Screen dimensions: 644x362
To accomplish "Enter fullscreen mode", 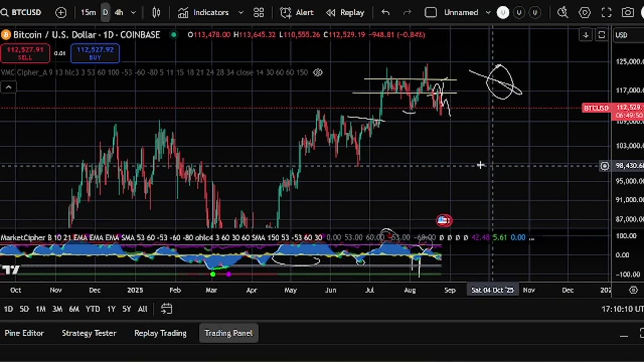I will (x=607, y=13).
